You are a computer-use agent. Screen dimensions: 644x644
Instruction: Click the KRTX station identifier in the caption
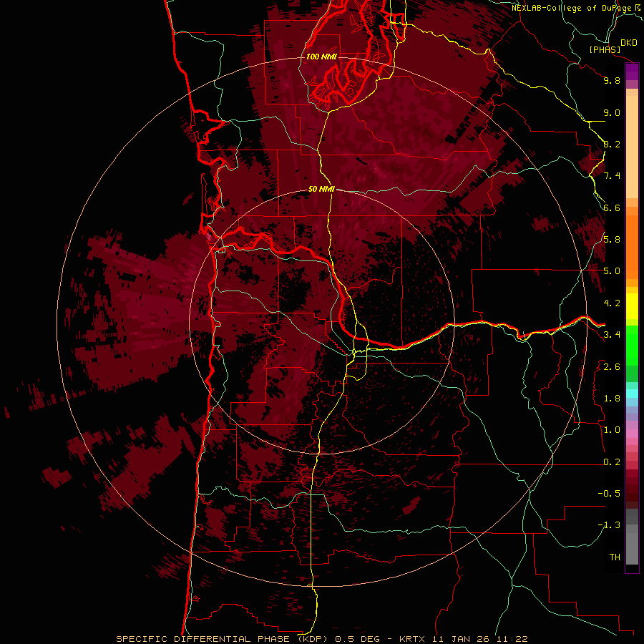click(412, 639)
